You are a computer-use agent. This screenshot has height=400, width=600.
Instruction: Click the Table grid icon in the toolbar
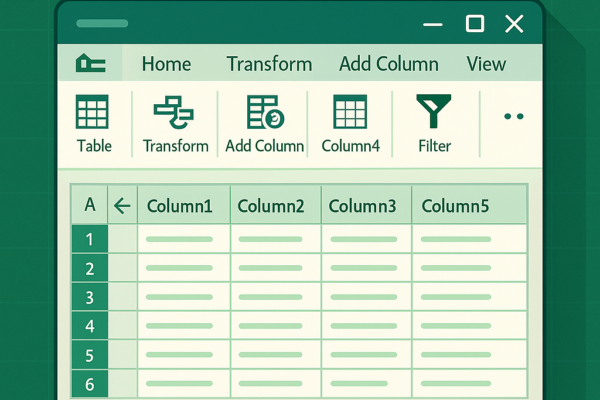click(92, 111)
